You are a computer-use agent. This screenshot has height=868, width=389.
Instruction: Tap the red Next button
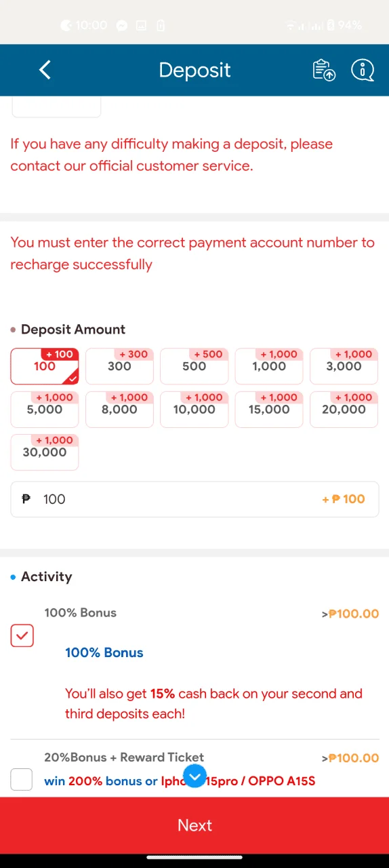[194, 825]
